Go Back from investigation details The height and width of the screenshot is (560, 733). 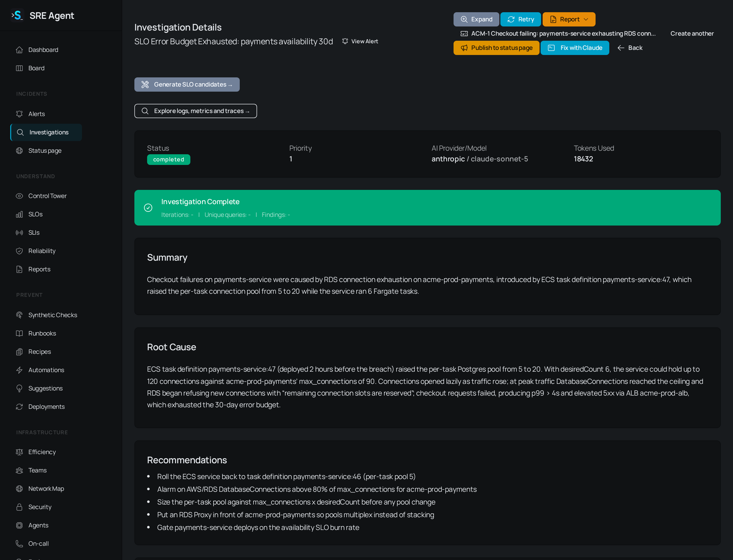630,48
